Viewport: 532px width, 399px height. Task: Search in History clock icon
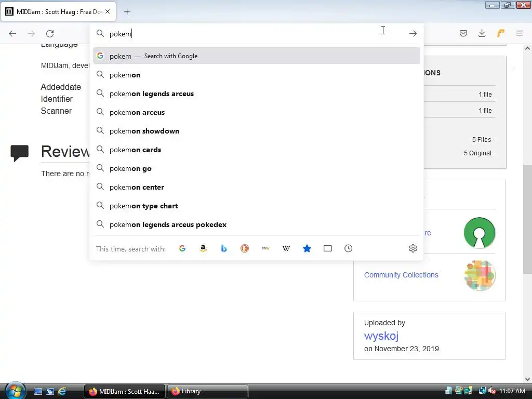(349, 248)
